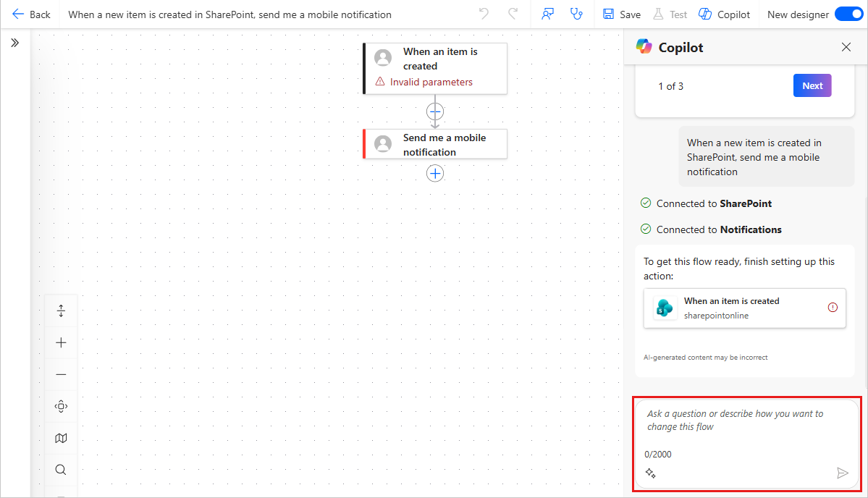Screen dimensions: 868x498
Task: Click the Copilot logo in panel header
Action: pyautogui.click(x=644, y=46)
